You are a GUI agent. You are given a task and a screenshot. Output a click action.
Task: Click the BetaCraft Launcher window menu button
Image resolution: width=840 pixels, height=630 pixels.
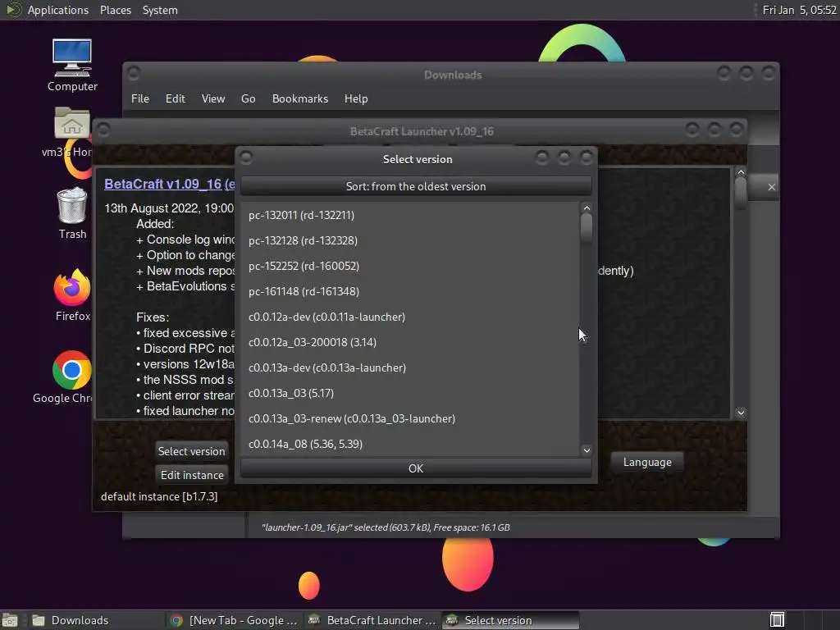point(103,130)
